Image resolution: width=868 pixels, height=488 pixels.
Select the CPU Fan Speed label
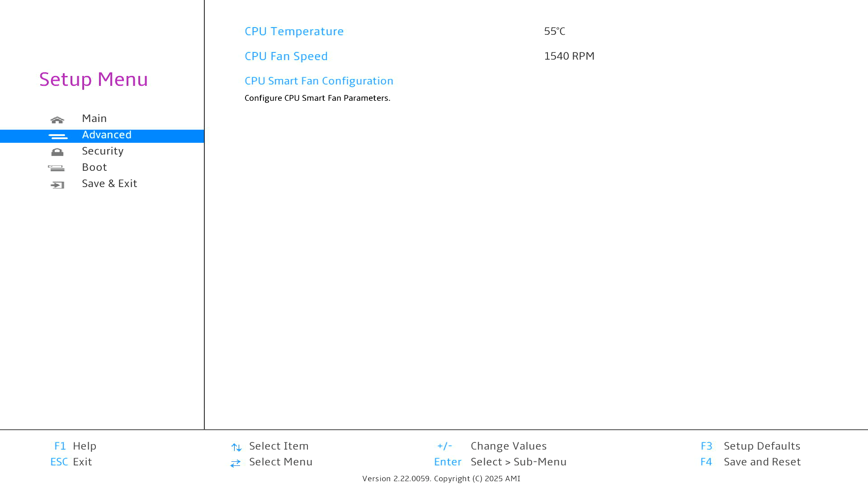click(286, 56)
